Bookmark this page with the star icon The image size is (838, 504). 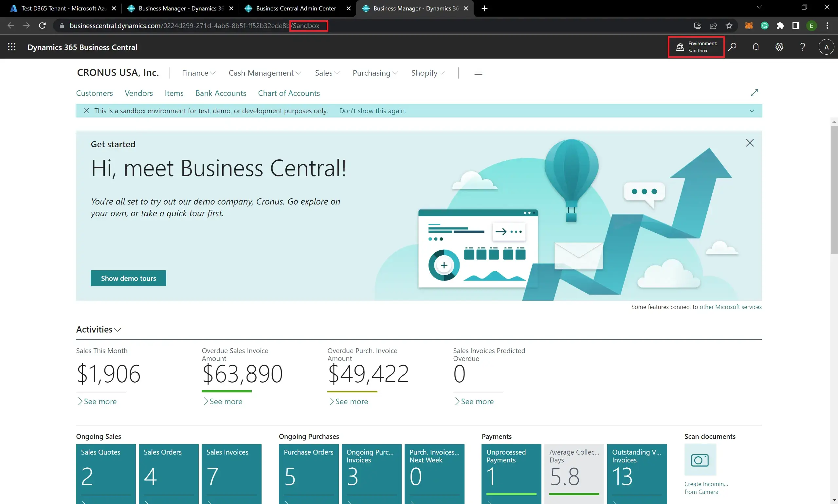[x=729, y=26]
